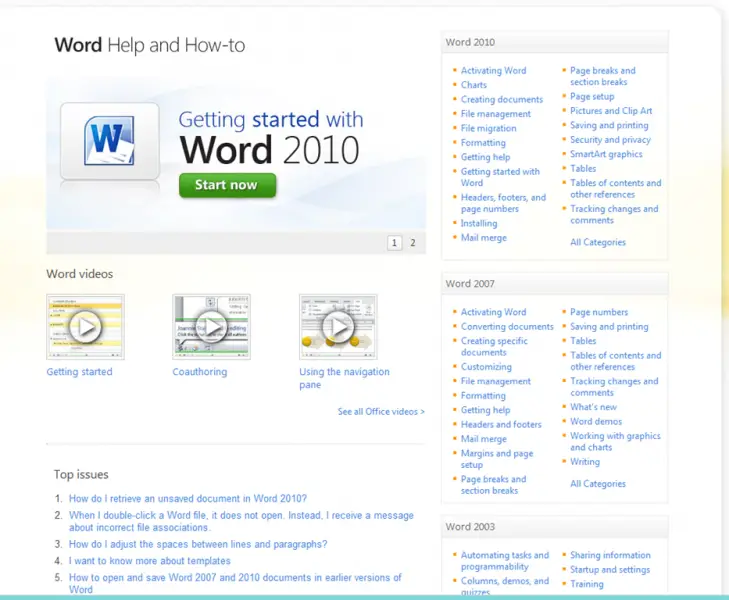Viewport: 729px width, 600px height.
Task: Switch to banner slide 1
Action: coord(394,243)
